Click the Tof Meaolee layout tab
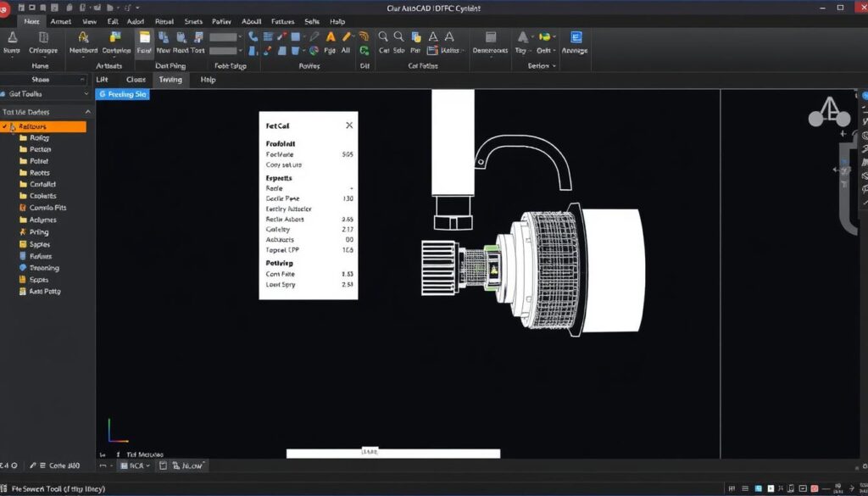Image resolution: width=868 pixels, height=496 pixels. tap(144, 454)
